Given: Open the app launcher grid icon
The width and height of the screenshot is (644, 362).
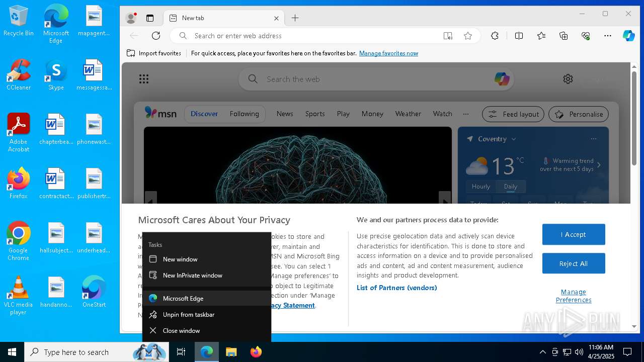Looking at the screenshot, I should 144,79.
